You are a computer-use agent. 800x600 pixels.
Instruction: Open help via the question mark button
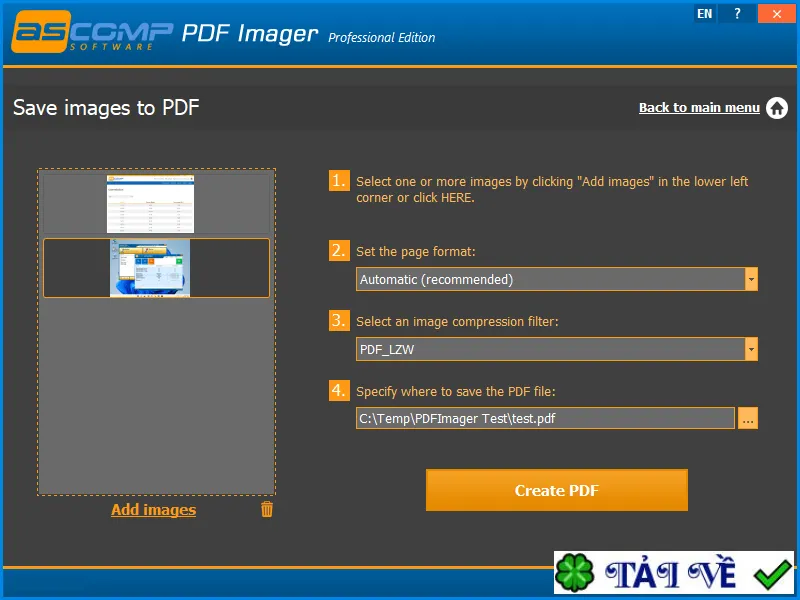coord(737,14)
